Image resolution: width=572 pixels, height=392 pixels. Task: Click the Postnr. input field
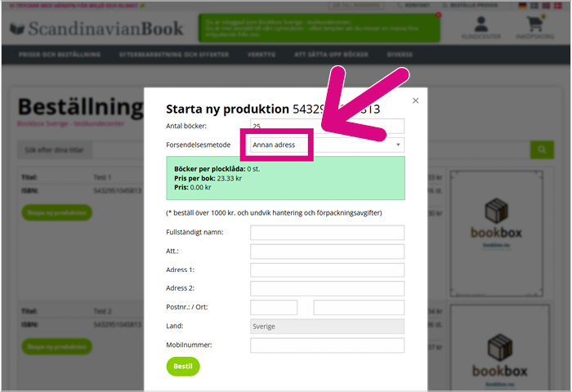click(274, 307)
